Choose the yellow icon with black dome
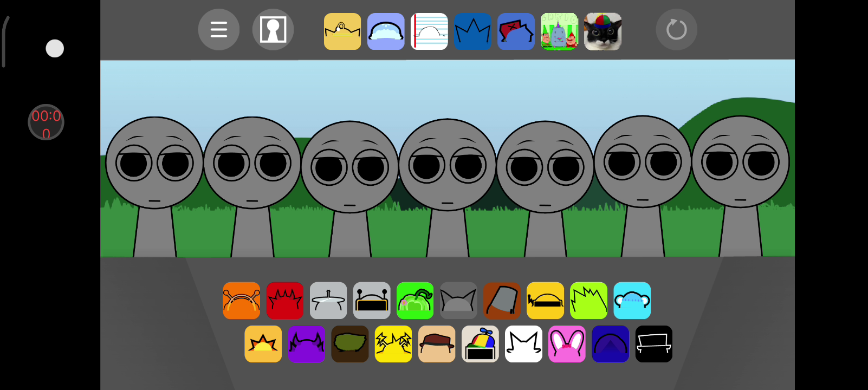Screen dimensions: 868x390 545,301
